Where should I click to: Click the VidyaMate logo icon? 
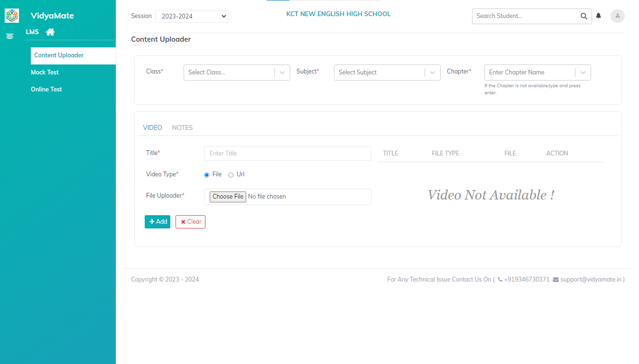click(12, 16)
